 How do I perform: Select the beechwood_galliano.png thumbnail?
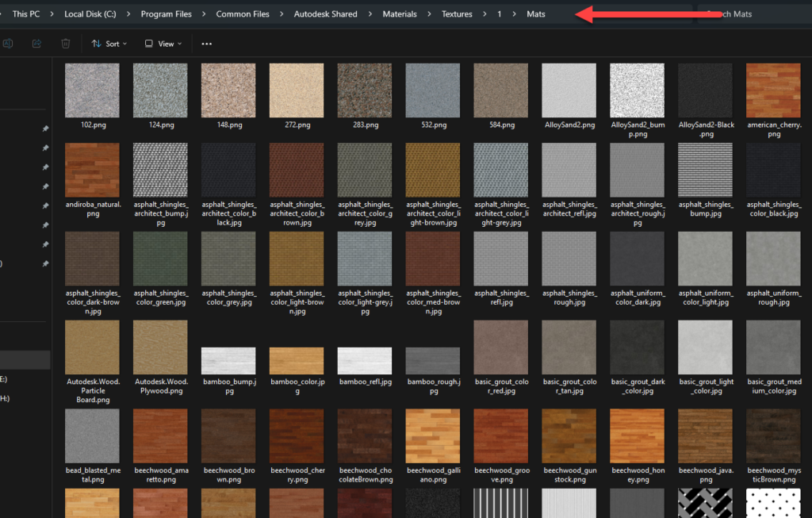[433, 436]
